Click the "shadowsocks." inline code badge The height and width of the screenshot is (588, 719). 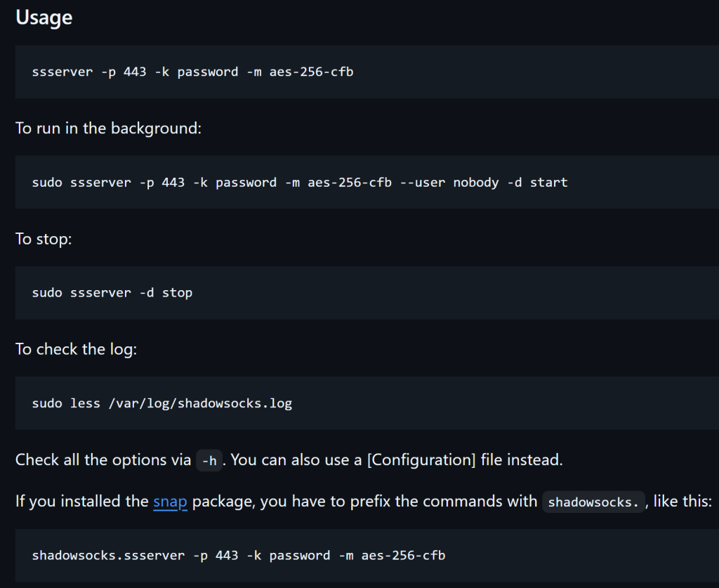tap(593, 502)
